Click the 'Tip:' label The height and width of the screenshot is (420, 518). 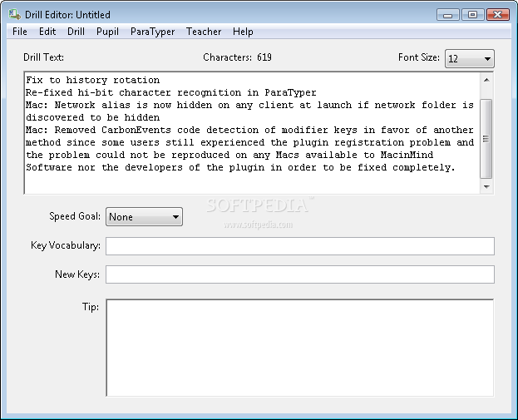click(x=91, y=307)
